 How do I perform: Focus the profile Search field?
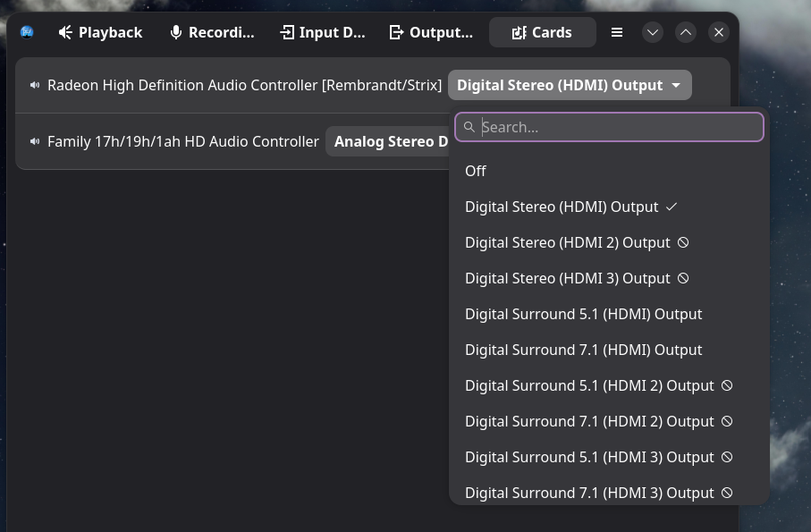point(617,127)
